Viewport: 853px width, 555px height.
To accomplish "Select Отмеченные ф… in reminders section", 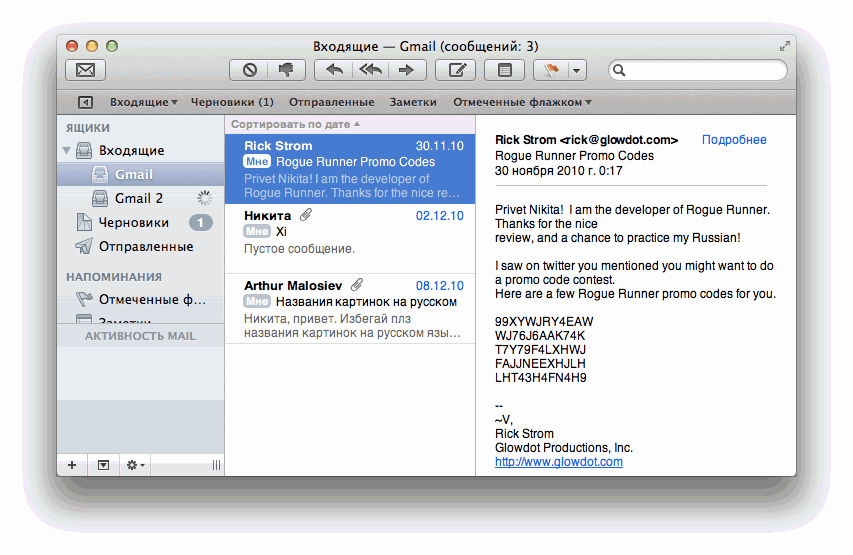I will click(140, 299).
